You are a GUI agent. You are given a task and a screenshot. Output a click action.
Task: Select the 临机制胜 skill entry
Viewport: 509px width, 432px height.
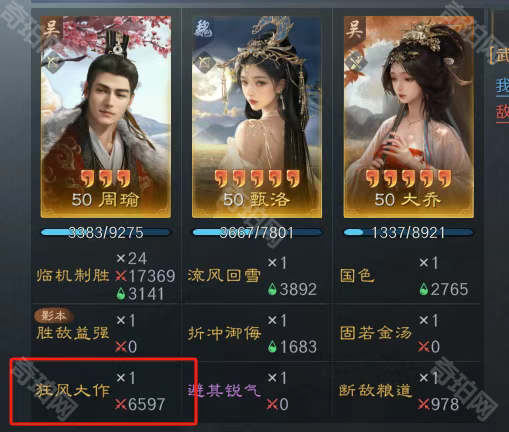(x=73, y=276)
